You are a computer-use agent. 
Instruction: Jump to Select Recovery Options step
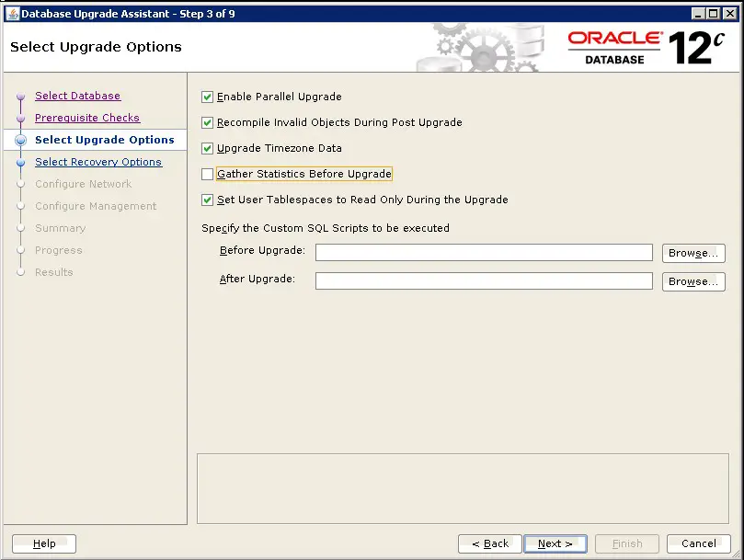[x=98, y=162]
